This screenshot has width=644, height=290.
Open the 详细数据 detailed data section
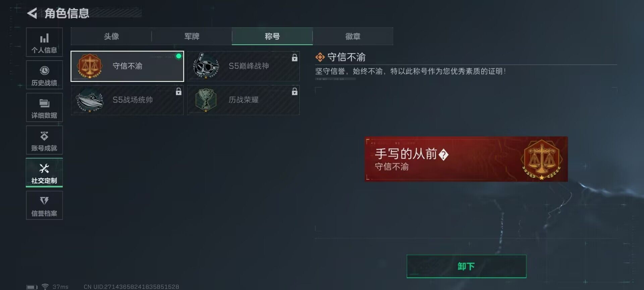(x=44, y=107)
